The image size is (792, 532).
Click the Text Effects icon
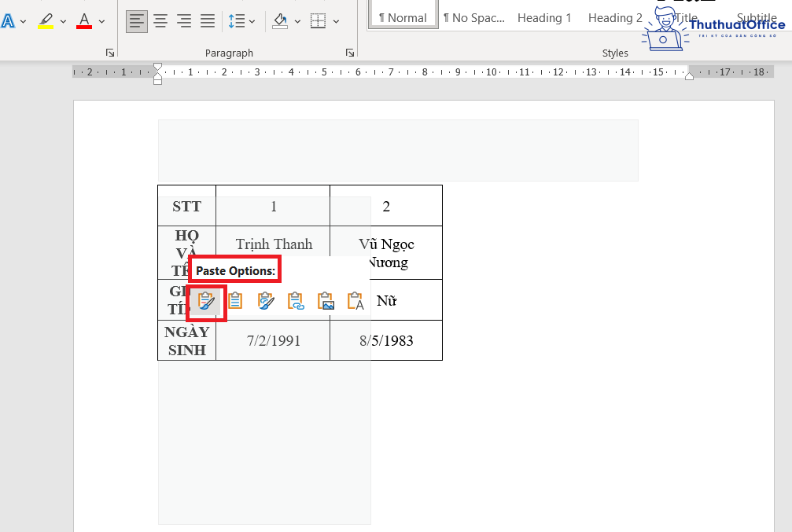[x=7, y=21]
